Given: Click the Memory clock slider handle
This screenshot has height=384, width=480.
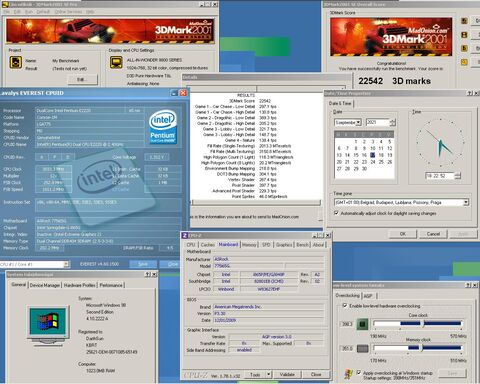Looking at the screenshot, I should tap(421, 348).
